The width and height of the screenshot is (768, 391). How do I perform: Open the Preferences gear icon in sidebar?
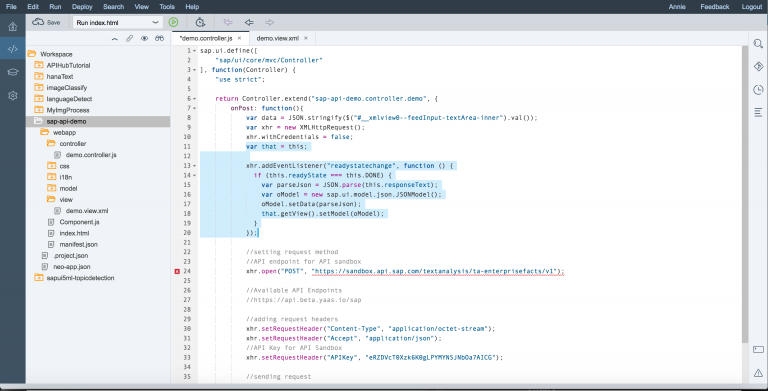tap(13, 96)
